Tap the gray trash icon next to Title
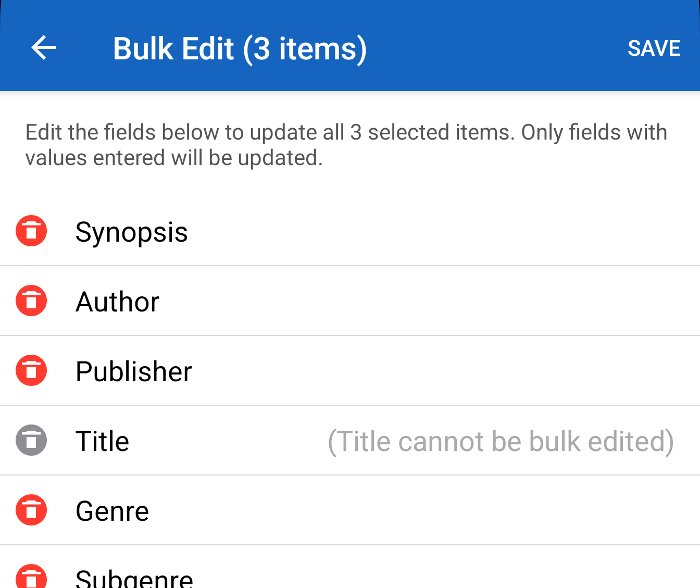Image resolution: width=700 pixels, height=588 pixels. click(31, 440)
